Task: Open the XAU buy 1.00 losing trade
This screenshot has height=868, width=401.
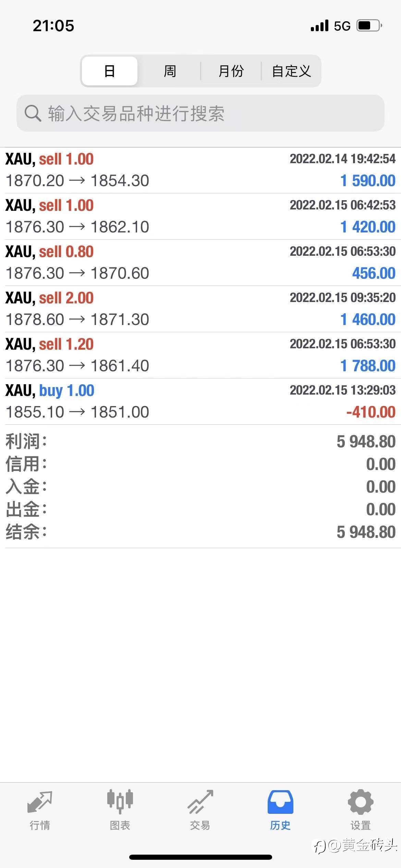Action: (x=200, y=401)
